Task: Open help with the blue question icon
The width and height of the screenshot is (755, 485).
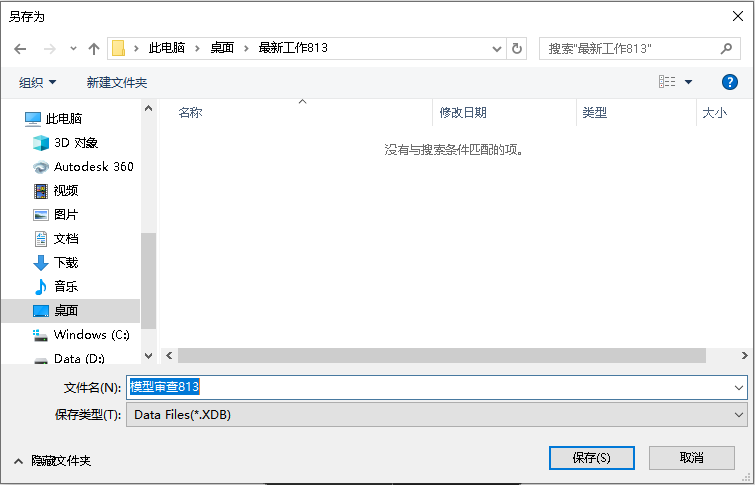Action: [x=729, y=82]
